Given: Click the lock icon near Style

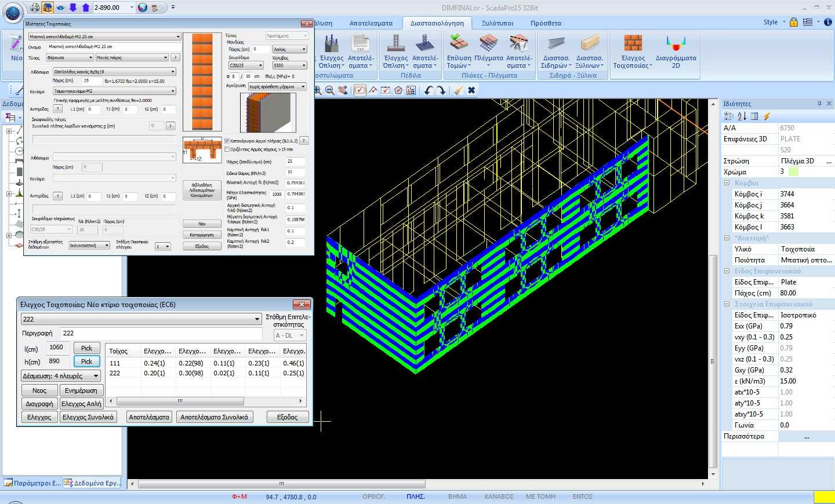Looking at the screenshot, I should point(794,22).
